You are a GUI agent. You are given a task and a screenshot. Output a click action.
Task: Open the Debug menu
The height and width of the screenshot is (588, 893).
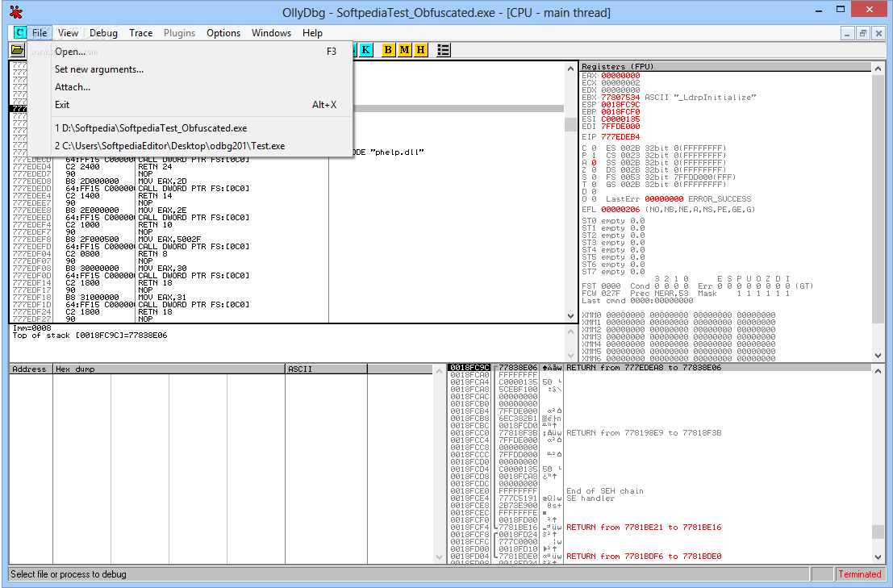tap(103, 32)
